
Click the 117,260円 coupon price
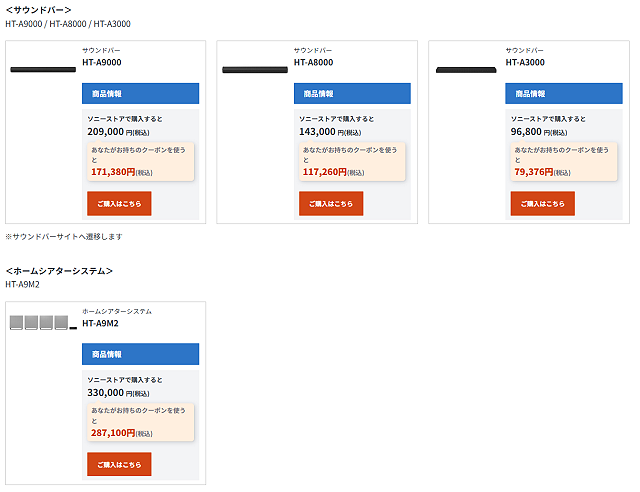(x=325, y=172)
